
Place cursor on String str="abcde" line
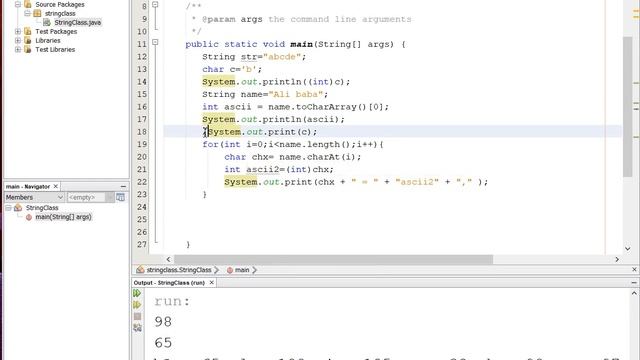coord(254,57)
